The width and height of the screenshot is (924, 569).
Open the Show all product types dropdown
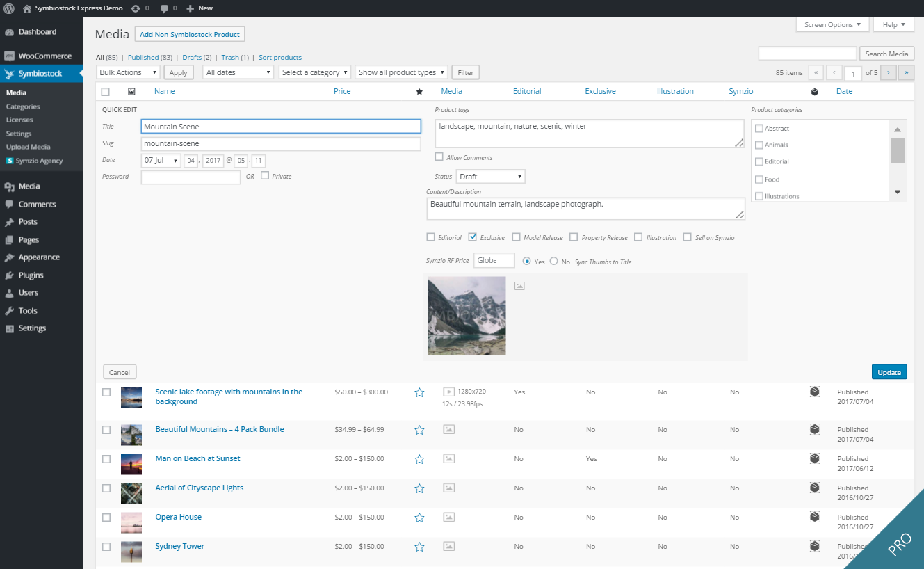tap(401, 72)
